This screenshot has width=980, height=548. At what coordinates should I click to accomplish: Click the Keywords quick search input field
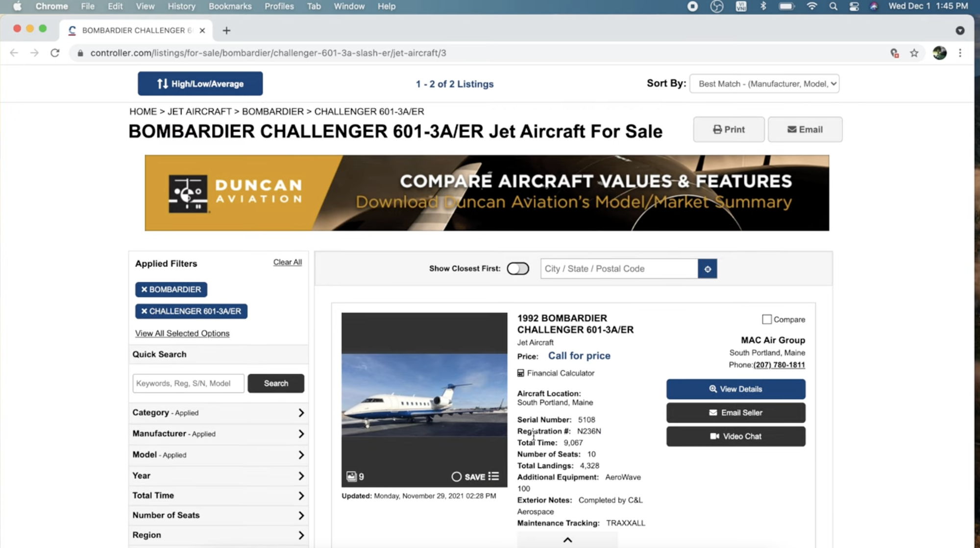point(188,383)
